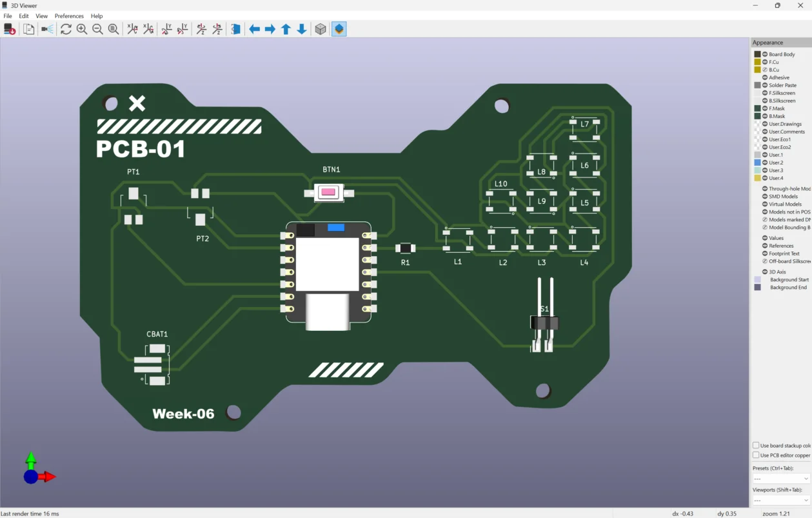Viewport: 812px width, 518px height.
Task: Click the User.2 blue color swatch
Action: pos(757,163)
